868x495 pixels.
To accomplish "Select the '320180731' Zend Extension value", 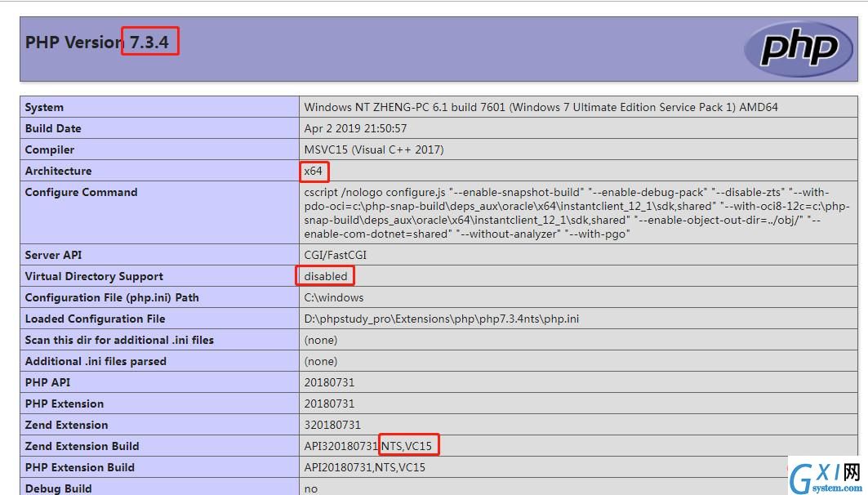I will coord(332,426).
